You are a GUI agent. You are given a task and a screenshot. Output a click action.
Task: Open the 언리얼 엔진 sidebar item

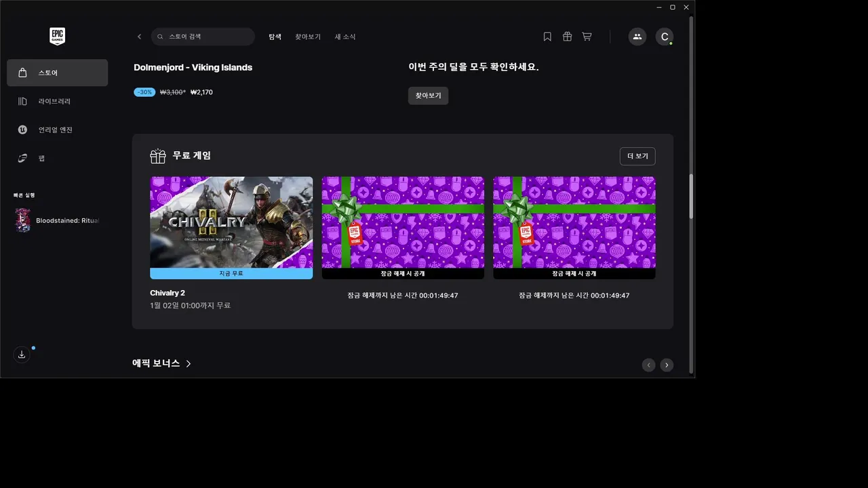tap(57, 129)
